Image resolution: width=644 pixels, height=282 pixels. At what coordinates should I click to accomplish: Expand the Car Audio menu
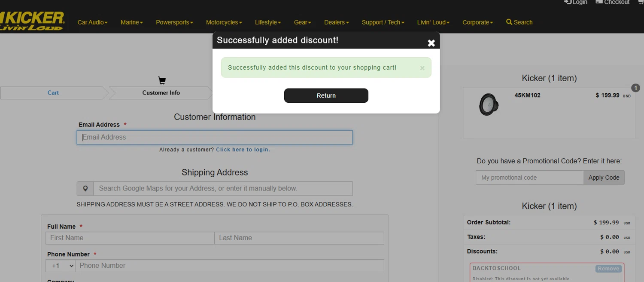tap(92, 22)
